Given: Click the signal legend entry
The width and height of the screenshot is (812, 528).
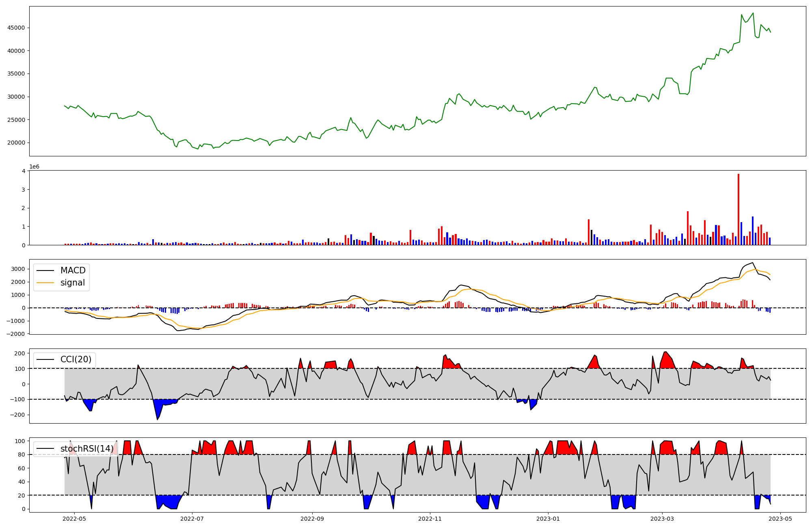Looking at the screenshot, I should coord(73,283).
